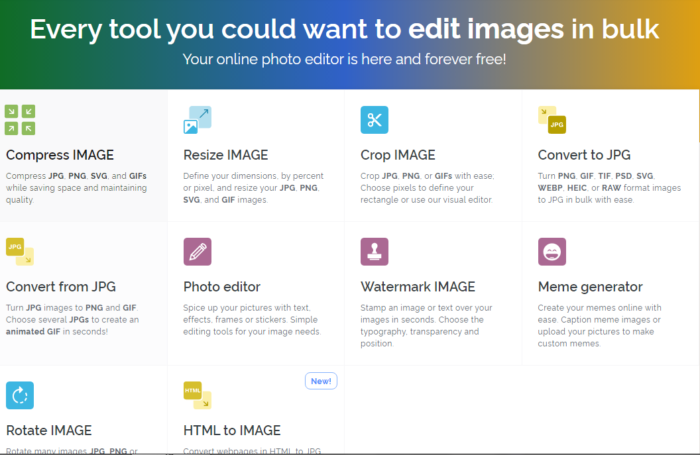The image size is (700, 455).
Task: Click the Convert to JPG description text
Action: [609, 188]
